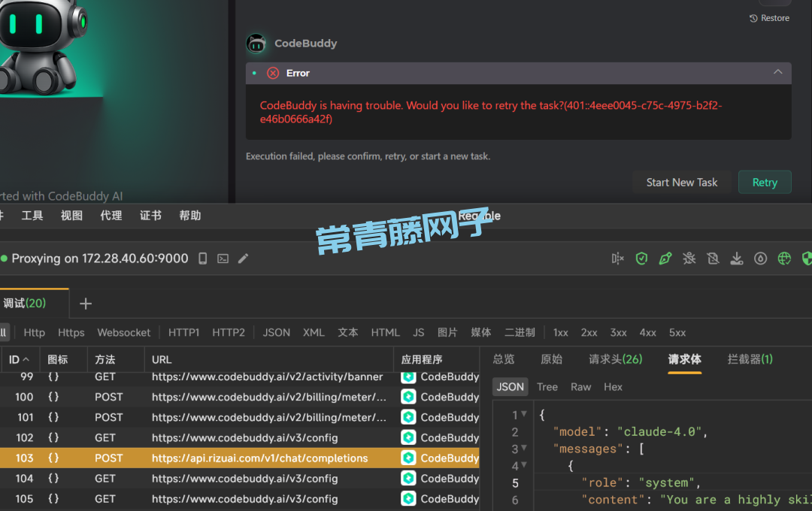Viewport: 812px width, 511px height.
Task: Click the phone device icon beside proxy address
Action: click(x=202, y=259)
